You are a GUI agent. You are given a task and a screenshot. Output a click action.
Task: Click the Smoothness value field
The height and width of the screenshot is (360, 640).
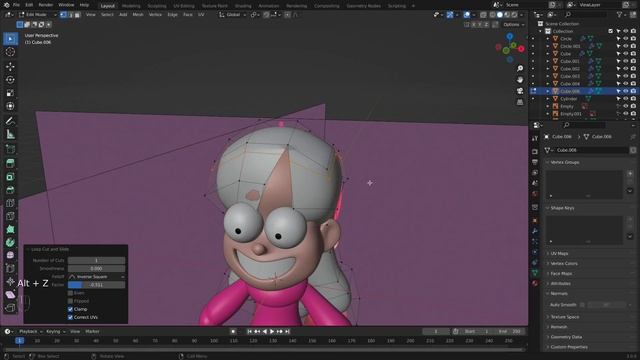pyautogui.click(x=96, y=269)
